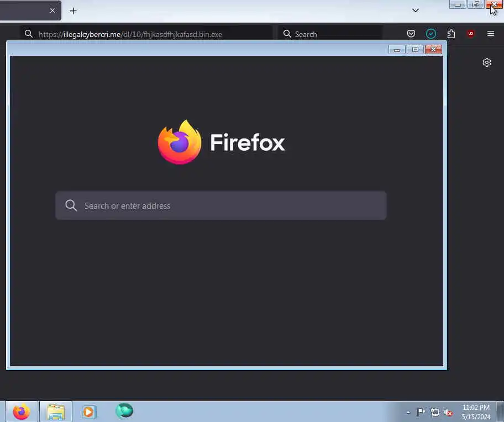The height and width of the screenshot is (422, 504).
Task: Restore down the back Firefox window
Action: [x=476, y=4]
